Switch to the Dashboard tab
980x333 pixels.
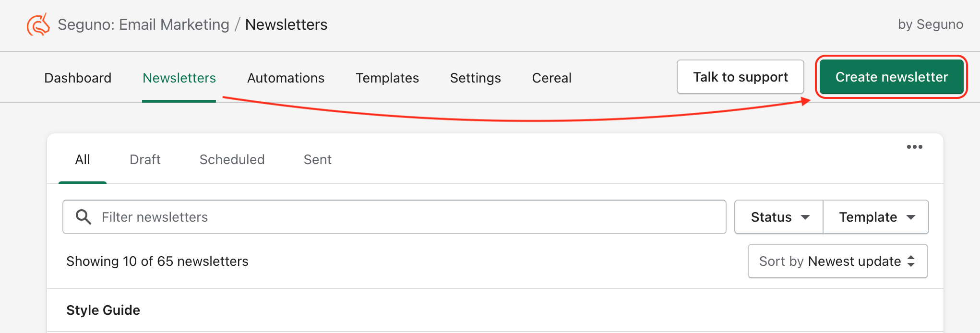(x=78, y=78)
